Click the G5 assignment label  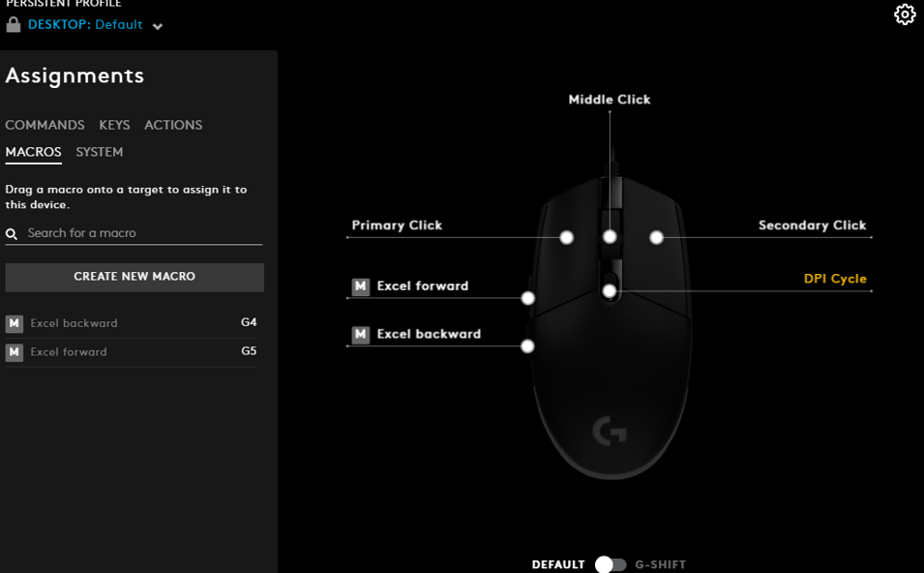coord(249,351)
